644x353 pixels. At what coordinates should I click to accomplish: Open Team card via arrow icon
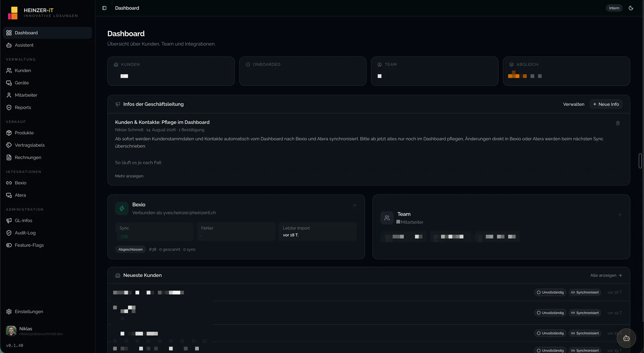620,215
